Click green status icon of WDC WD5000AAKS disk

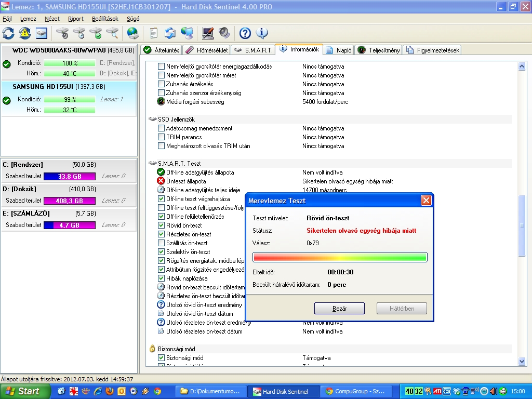pos(6,64)
